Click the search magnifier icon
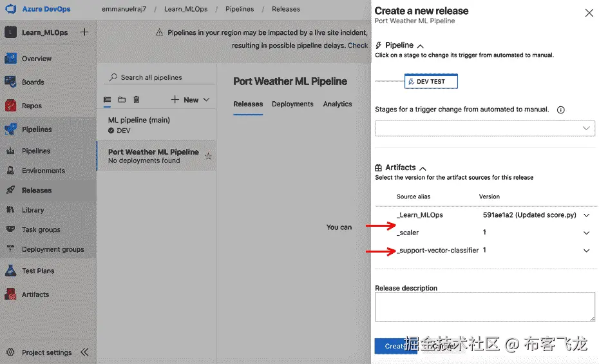The width and height of the screenshot is (599, 364). pyautogui.click(x=113, y=77)
